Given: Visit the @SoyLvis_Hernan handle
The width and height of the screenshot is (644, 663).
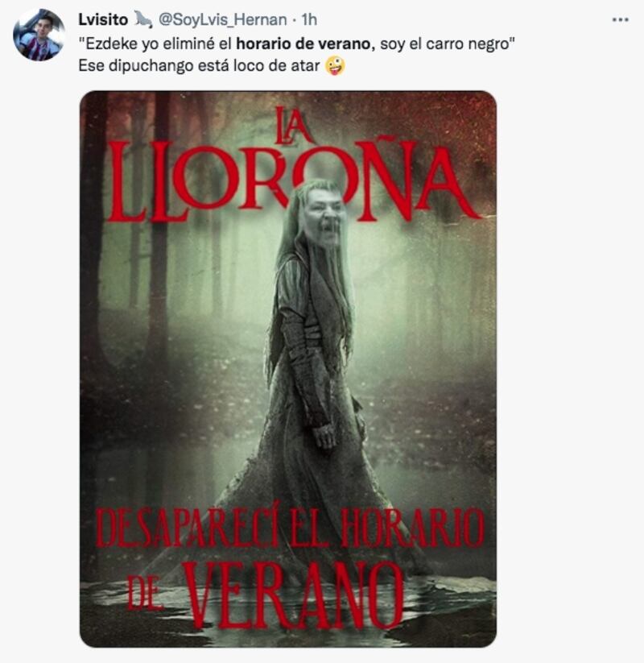Looking at the screenshot, I should click(222, 20).
